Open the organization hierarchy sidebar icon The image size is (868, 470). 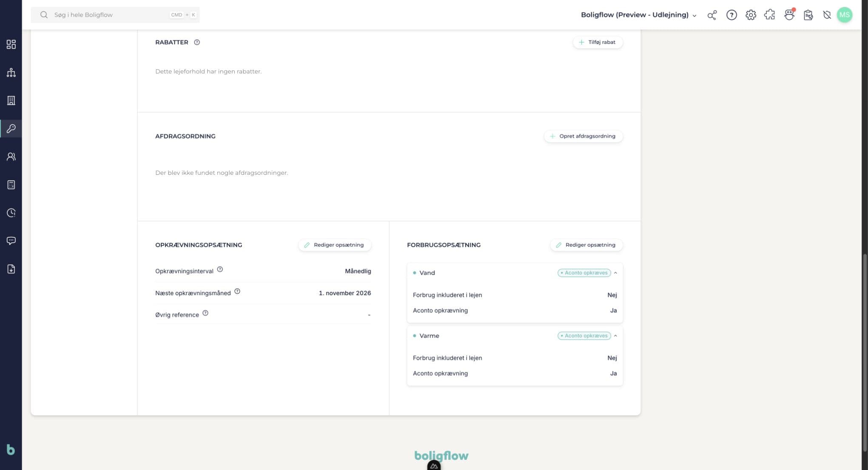(x=11, y=72)
